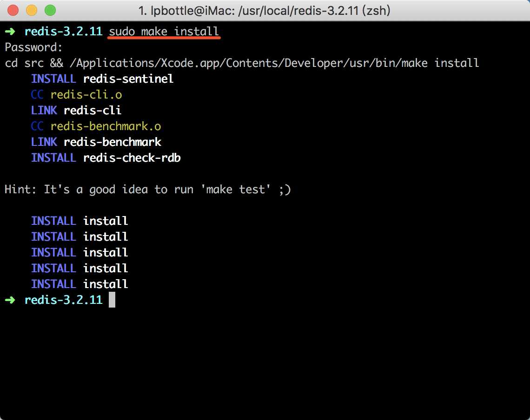Close the terminal window with red button
This screenshot has width=530, height=420.
(x=13, y=10)
